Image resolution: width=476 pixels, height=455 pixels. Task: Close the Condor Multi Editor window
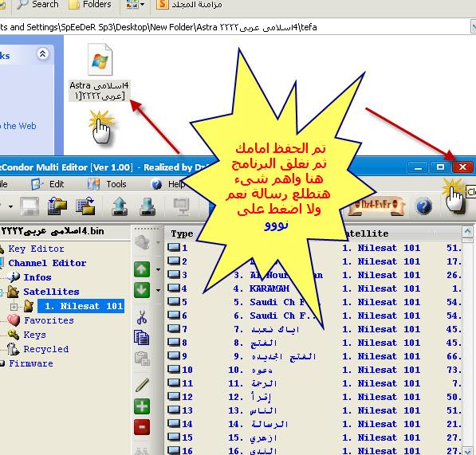[x=462, y=167]
